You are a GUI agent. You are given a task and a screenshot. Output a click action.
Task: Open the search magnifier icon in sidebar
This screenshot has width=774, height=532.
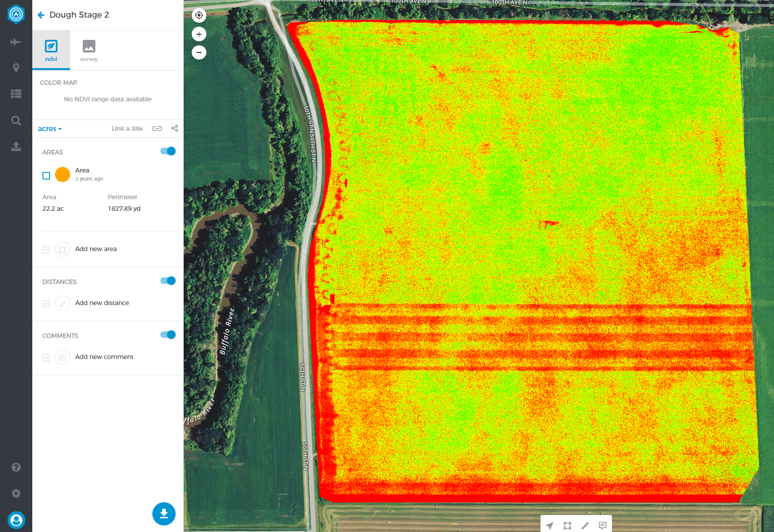pos(16,121)
